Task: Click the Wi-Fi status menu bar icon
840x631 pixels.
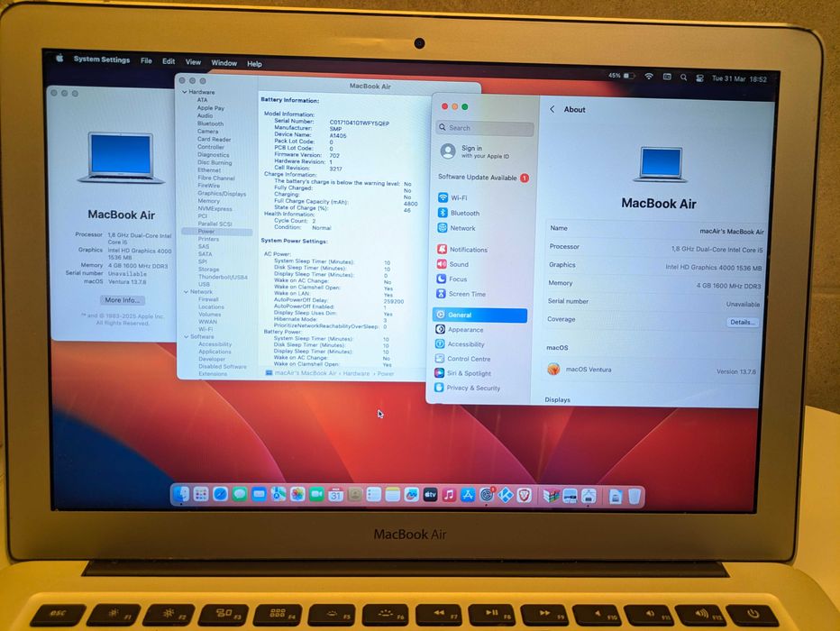Action: [x=649, y=76]
